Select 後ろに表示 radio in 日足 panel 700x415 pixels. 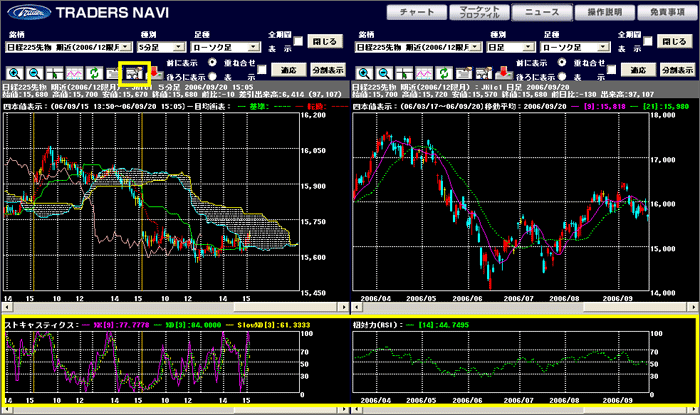pos(562,76)
